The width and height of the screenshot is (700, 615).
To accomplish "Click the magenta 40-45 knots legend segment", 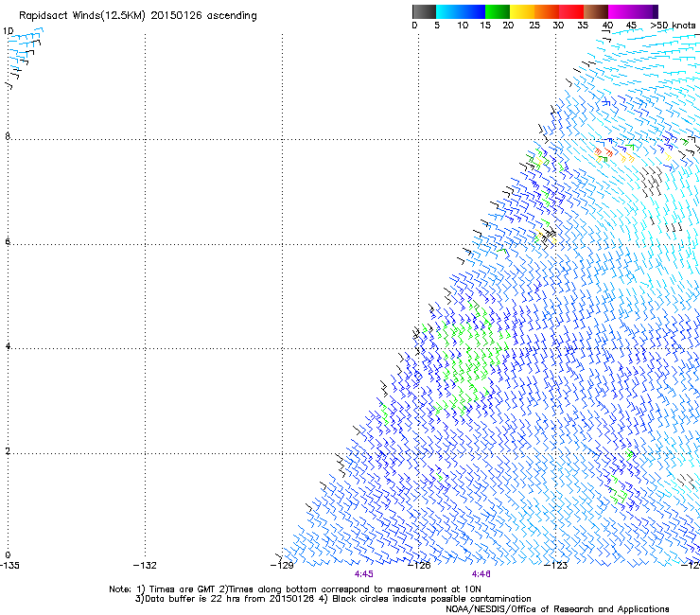I will 621,11.
